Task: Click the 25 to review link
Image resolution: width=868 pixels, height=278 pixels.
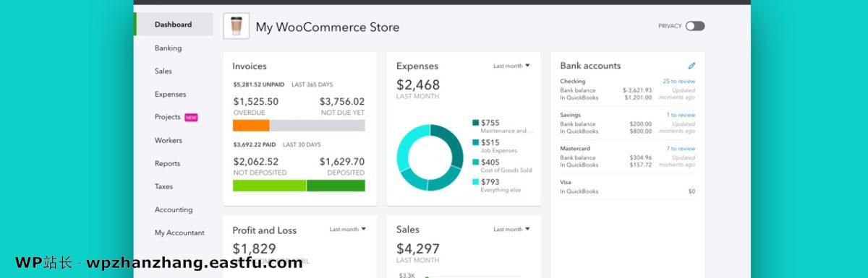Action: click(679, 82)
